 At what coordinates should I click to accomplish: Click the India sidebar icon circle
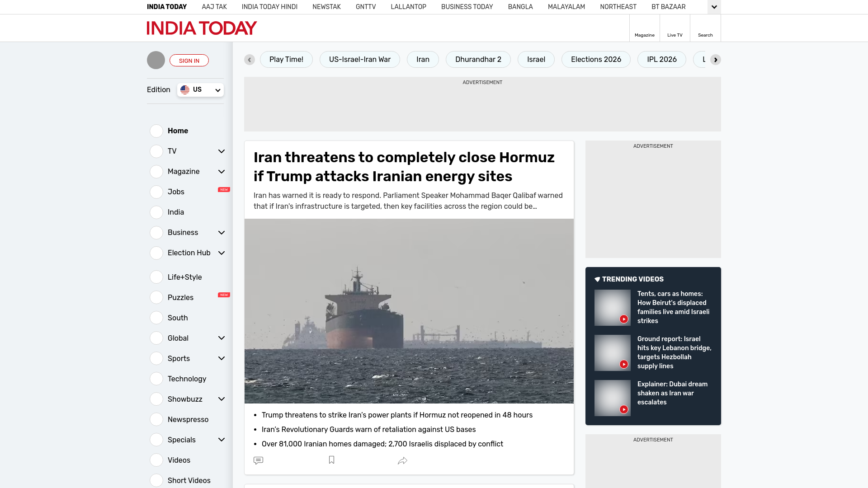coord(156,212)
